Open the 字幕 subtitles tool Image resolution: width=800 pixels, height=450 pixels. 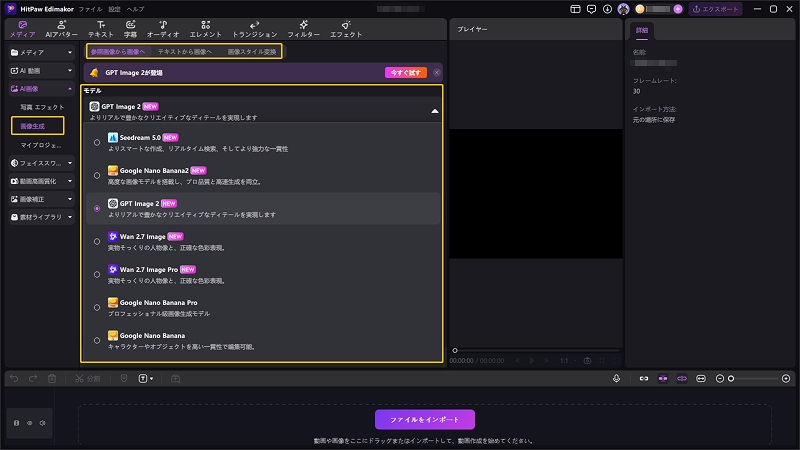(x=130, y=29)
